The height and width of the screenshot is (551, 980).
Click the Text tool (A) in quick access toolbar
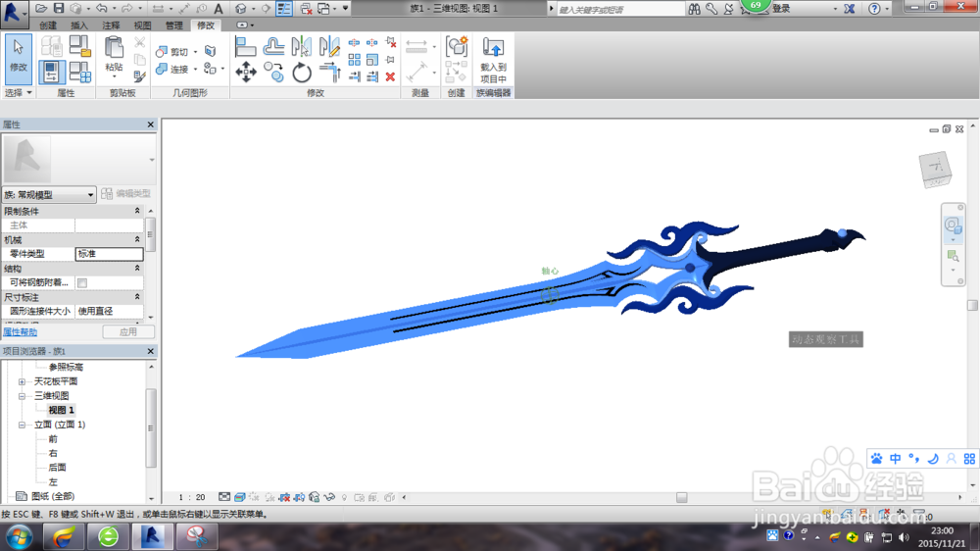219,9
